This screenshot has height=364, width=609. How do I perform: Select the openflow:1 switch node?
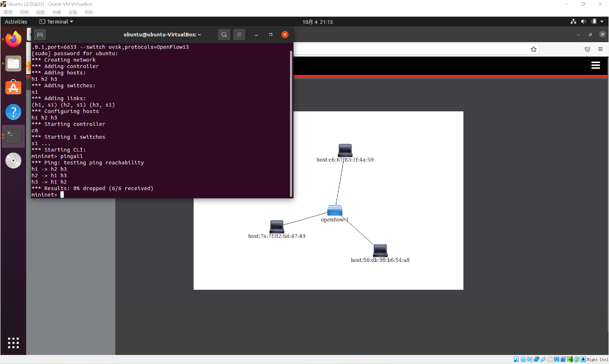click(x=334, y=210)
